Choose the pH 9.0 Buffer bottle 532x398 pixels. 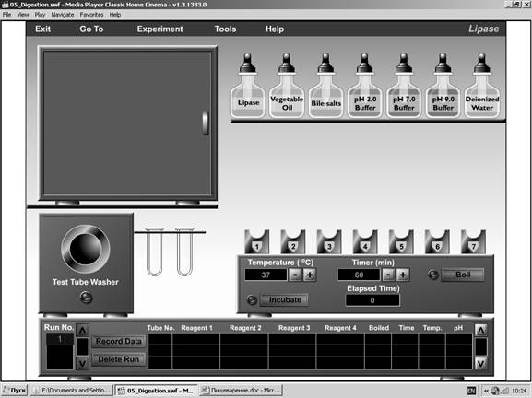tap(443, 85)
